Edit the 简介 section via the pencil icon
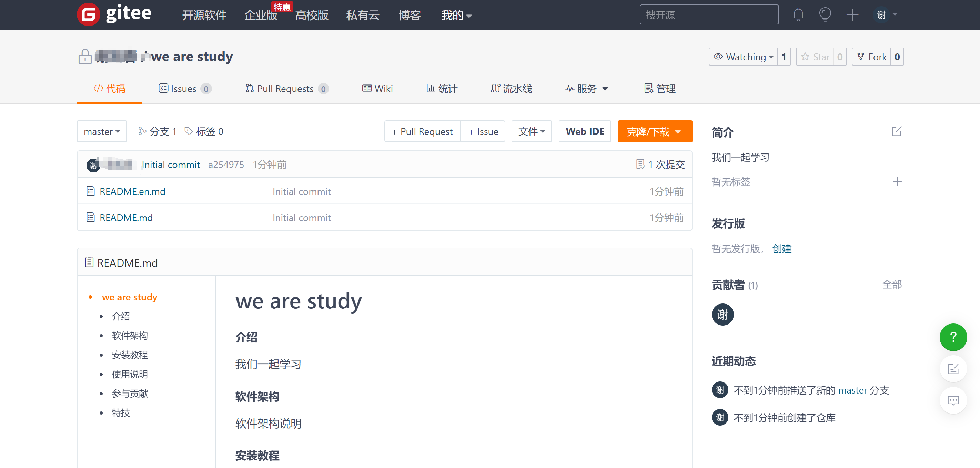 (896, 132)
